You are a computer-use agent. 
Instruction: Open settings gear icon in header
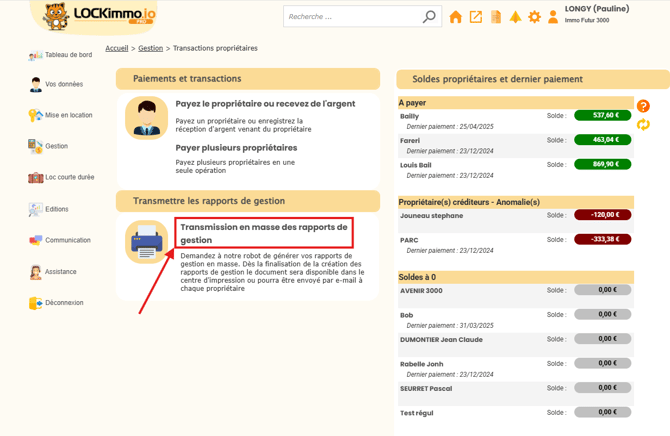(534, 17)
